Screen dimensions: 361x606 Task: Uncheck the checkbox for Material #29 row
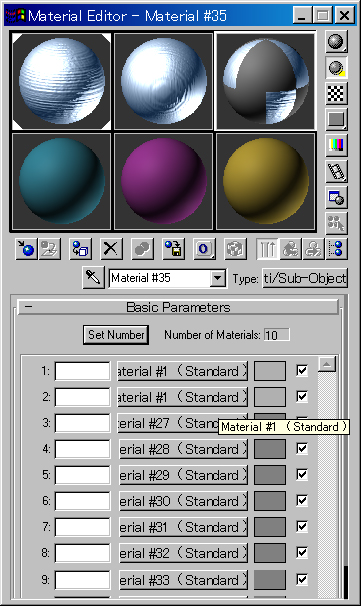302,475
